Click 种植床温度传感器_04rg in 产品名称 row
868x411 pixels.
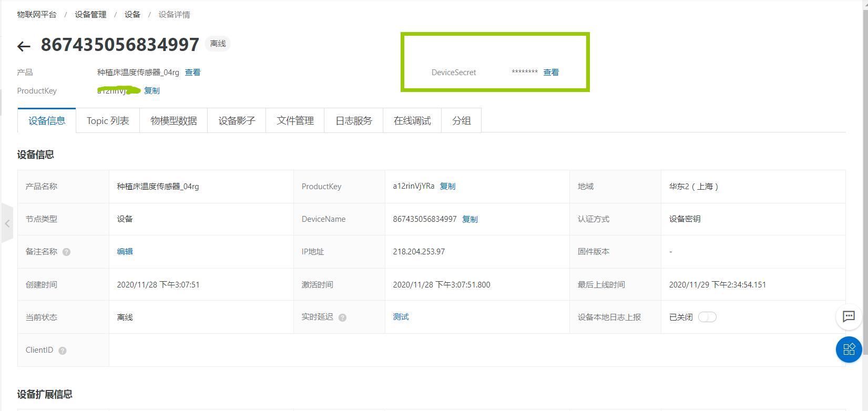[158, 187]
